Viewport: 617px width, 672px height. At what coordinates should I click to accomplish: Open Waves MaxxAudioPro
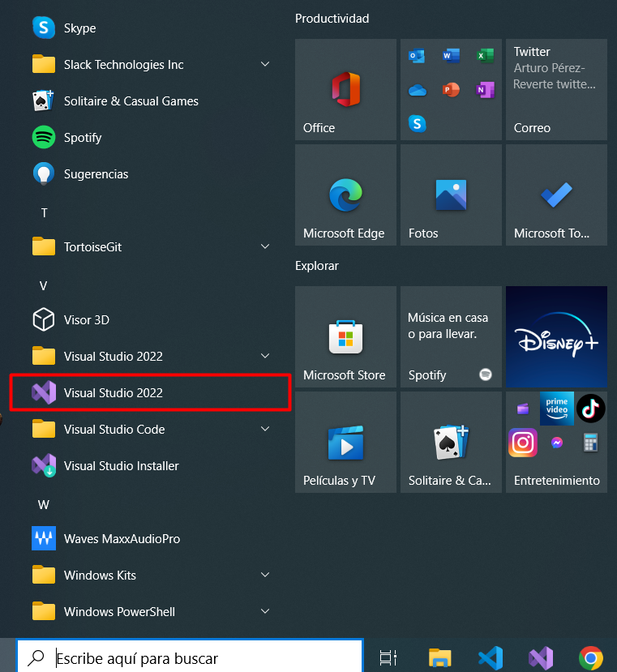tap(122, 539)
